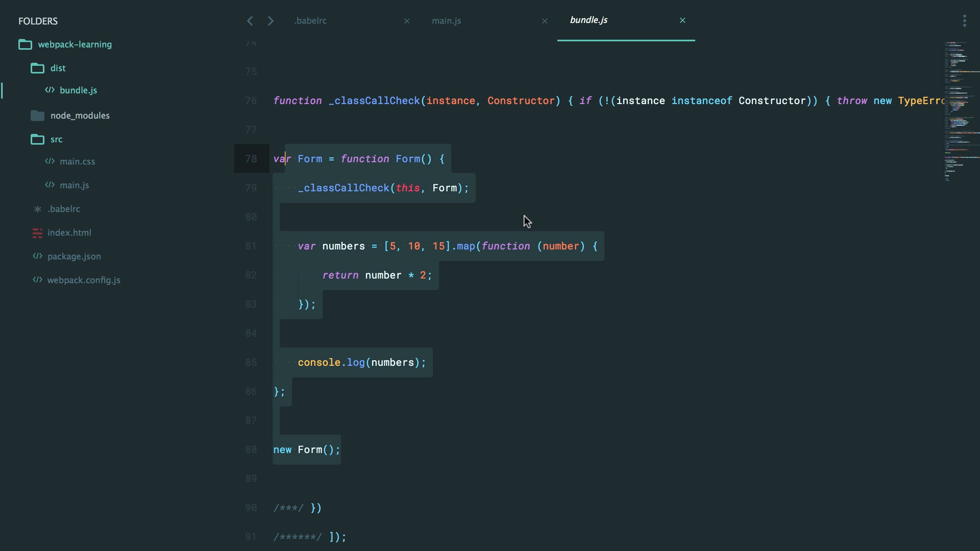Click 'return number * 2;' line
Image resolution: width=980 pixels, height=551 pixels.
point(377,275)
